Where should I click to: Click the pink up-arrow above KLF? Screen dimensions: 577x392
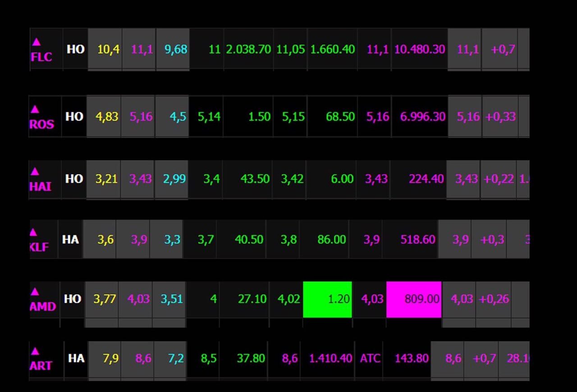click(x=33, y=232)
